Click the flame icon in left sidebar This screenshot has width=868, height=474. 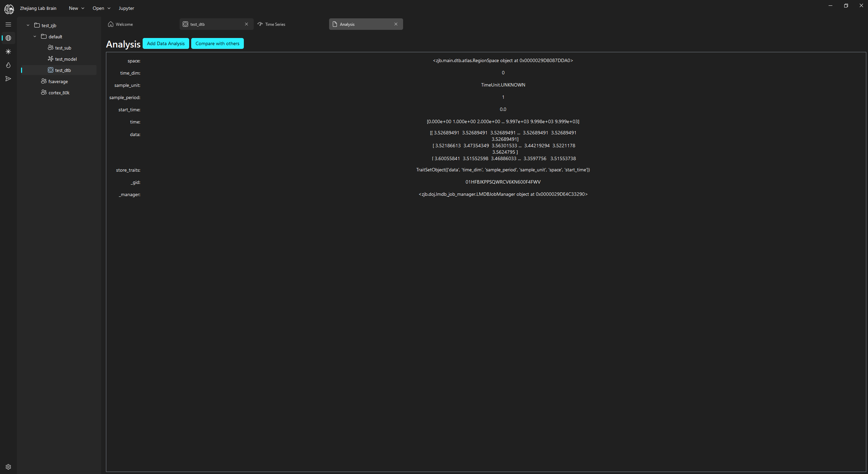pyautogui.click(x=8, y=65)
